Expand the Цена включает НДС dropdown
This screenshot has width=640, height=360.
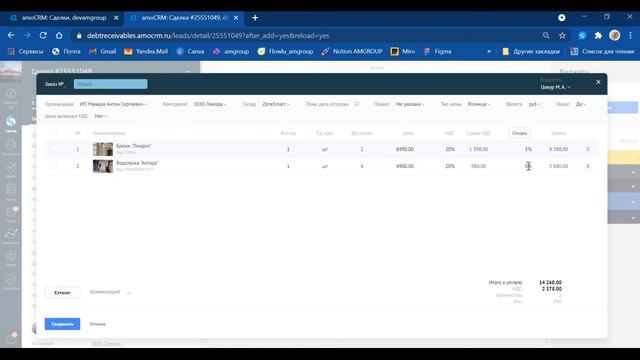click(x=101, y=116)
